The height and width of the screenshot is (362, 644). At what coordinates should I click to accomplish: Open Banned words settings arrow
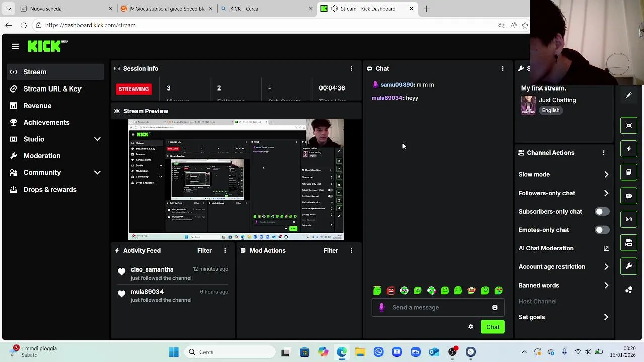(x=606, y=286)
